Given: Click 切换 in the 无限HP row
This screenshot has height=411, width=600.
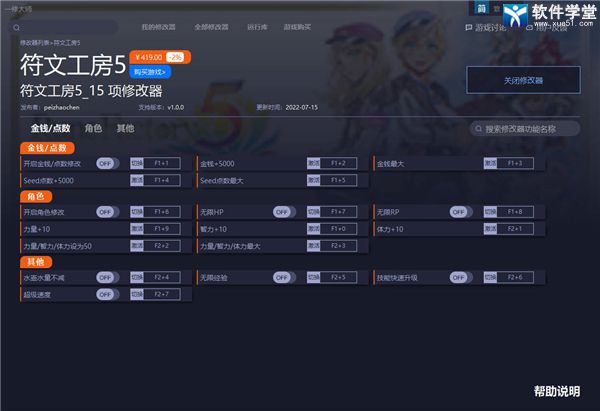Looking at the screenshot, I should 313,212.
